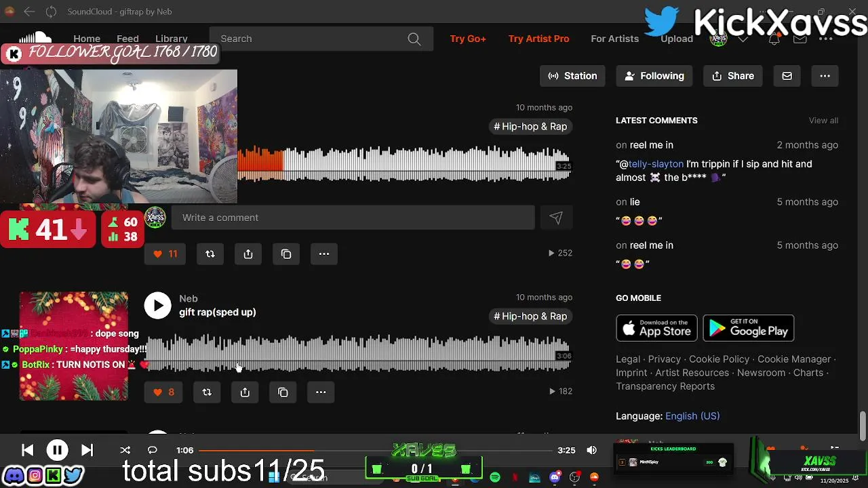Open the gift rap(sped up) track title
This screenshot has width=868, height=488.
tap(218, 312)
